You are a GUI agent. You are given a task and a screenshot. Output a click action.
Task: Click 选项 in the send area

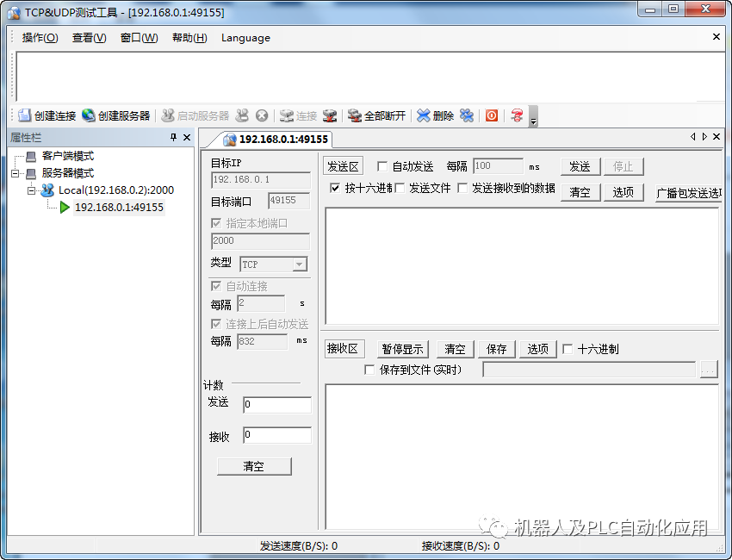(623, 192)
